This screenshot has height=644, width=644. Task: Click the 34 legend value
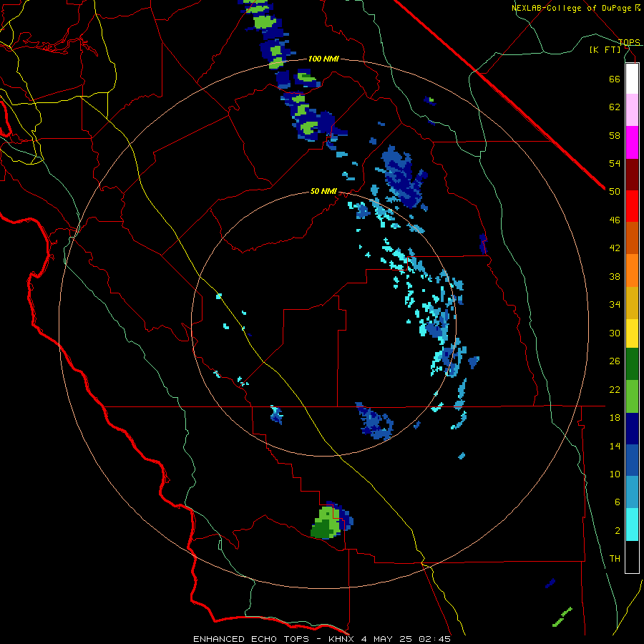615,305
